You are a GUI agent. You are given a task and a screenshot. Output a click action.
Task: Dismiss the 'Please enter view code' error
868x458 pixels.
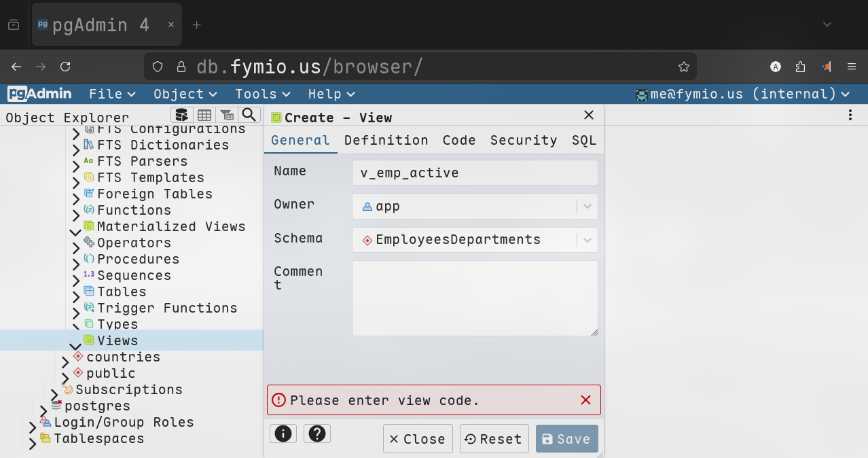[x=585, y=400]
